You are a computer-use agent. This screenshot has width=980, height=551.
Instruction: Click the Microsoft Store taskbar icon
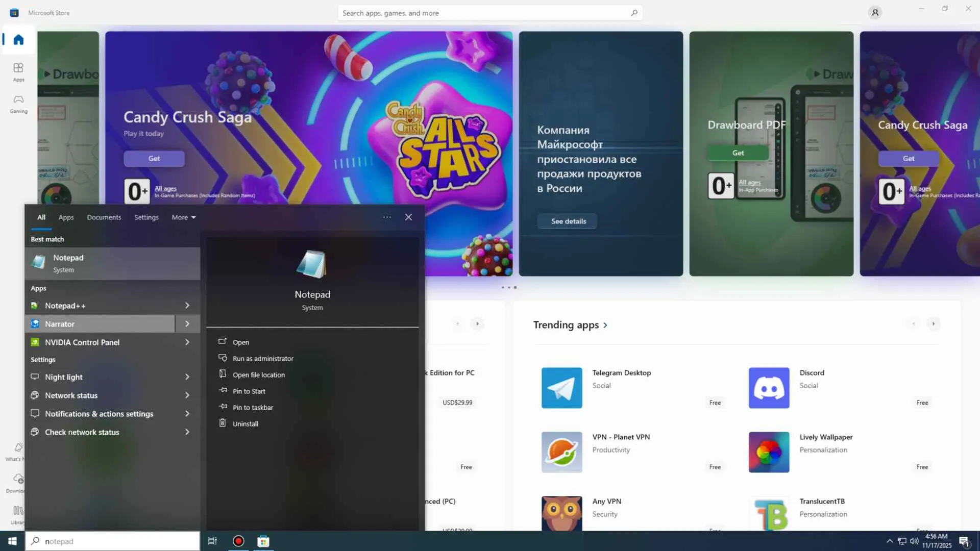tap(263, 541)
